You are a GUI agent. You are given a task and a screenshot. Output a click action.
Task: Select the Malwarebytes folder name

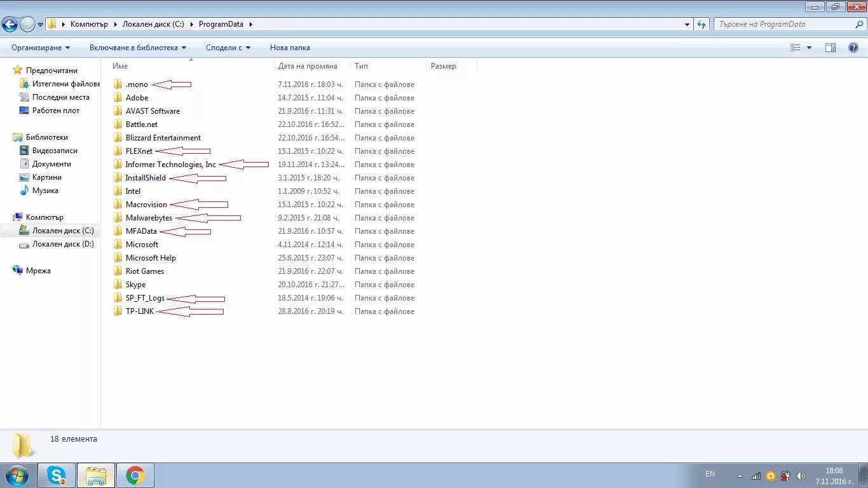149,218
